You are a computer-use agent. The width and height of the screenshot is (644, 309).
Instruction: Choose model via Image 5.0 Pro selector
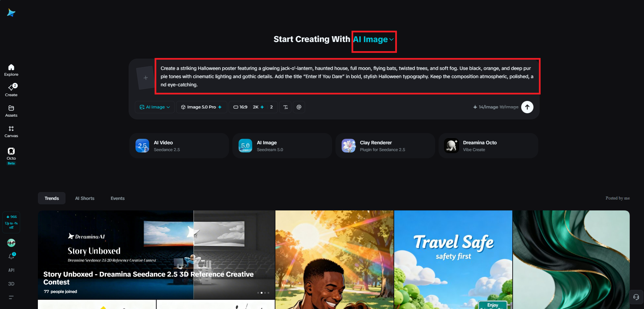[201, 107]
